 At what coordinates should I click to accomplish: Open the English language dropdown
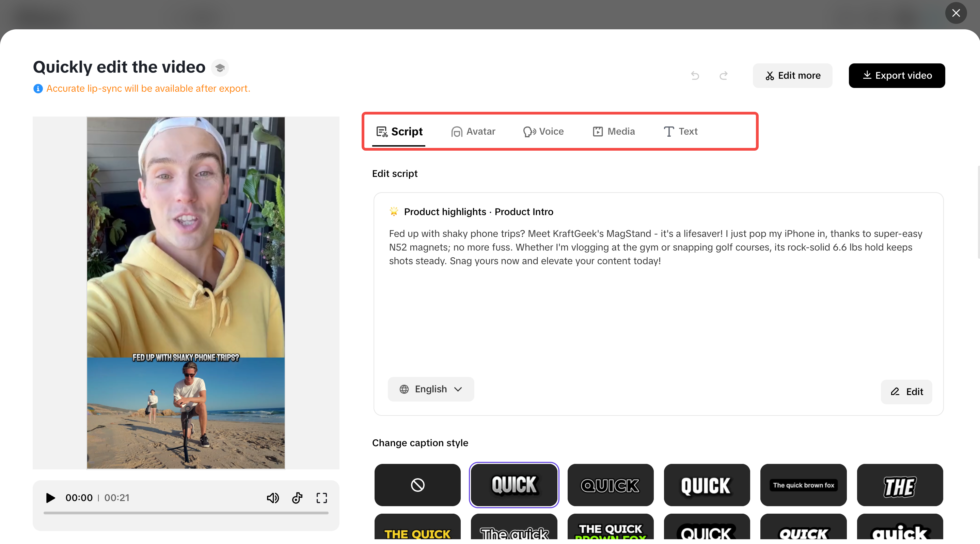click(x=431, y=389)
